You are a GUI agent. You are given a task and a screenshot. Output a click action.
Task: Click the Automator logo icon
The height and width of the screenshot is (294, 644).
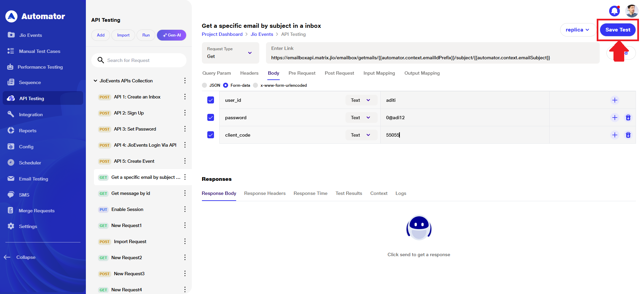[11, 16]
